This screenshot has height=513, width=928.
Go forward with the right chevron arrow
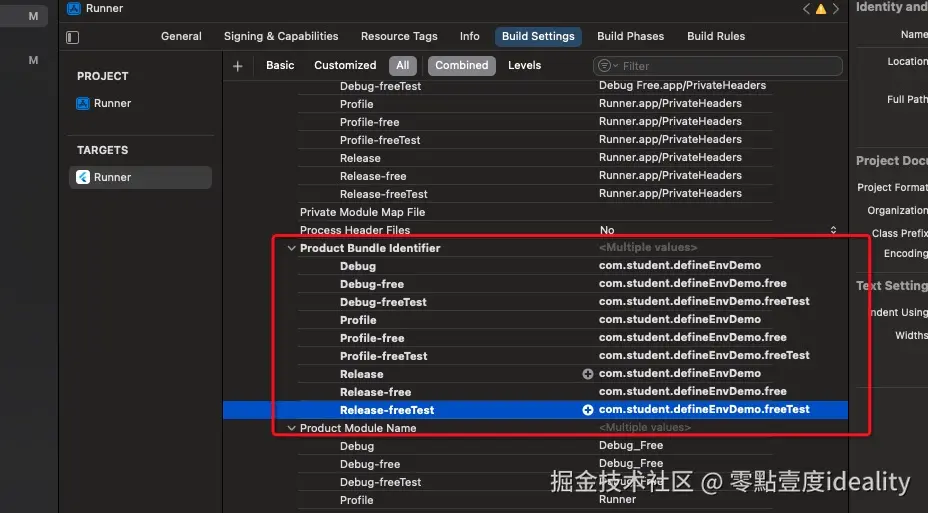[x=836, y=9]
